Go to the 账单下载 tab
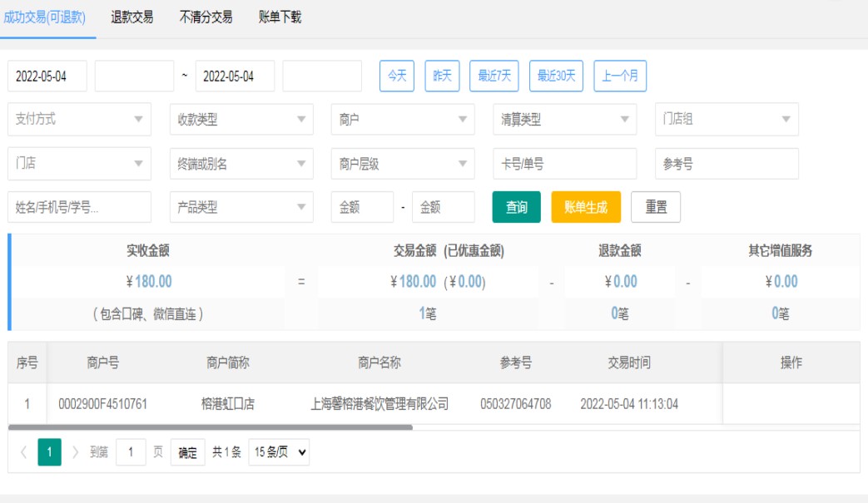 point(280,17)
